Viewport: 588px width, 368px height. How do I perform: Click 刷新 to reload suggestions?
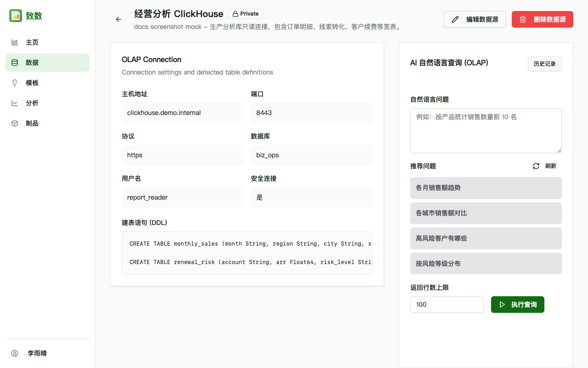pos(544,166)
